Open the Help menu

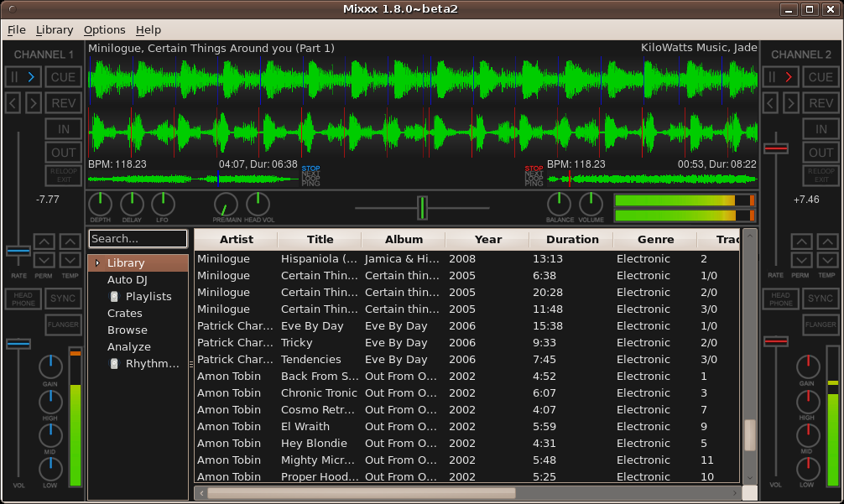click(x=148, y=29)
